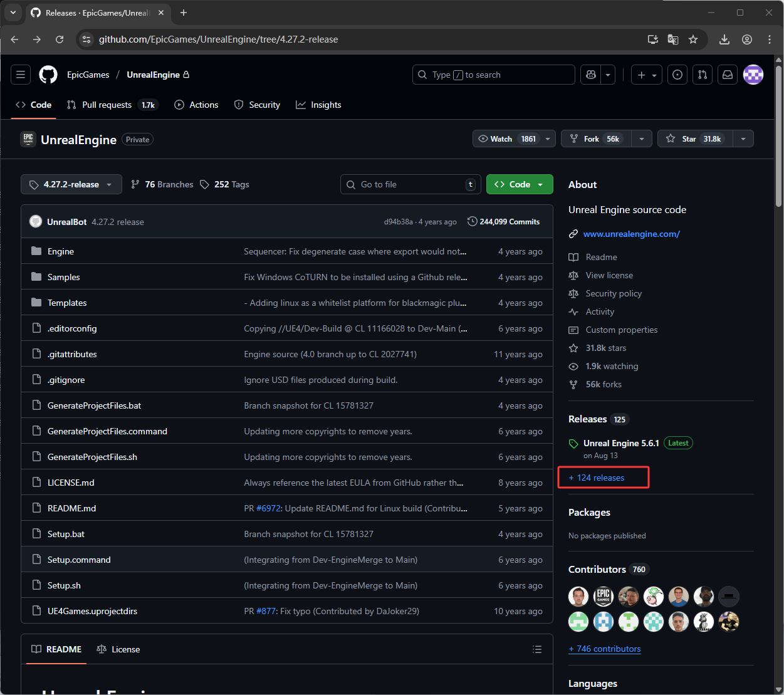
Task: Open the user avatar menu
Action: coord(753,75)
